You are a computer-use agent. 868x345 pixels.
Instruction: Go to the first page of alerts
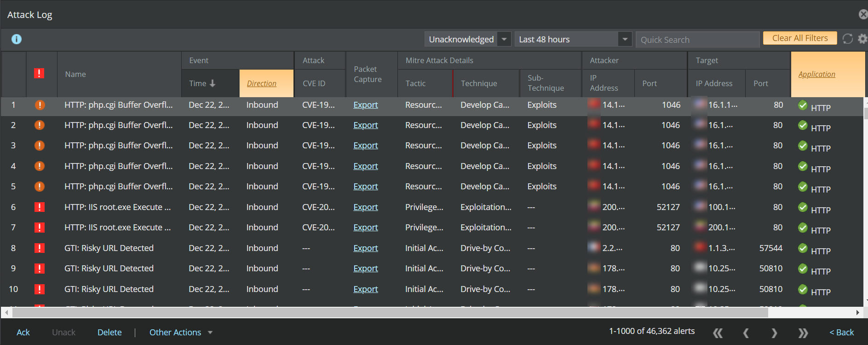click(x=718, y=333)
